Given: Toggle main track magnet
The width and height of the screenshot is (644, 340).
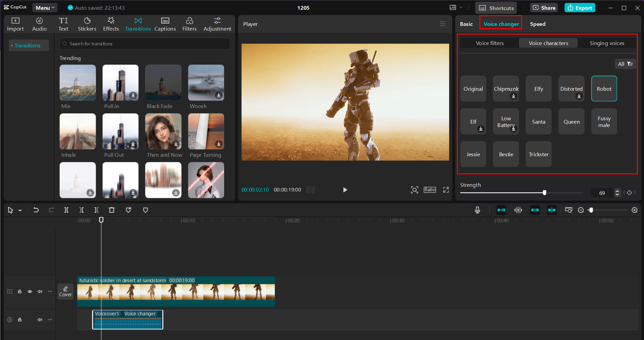Looking at the screenshot, I should 501,210.
